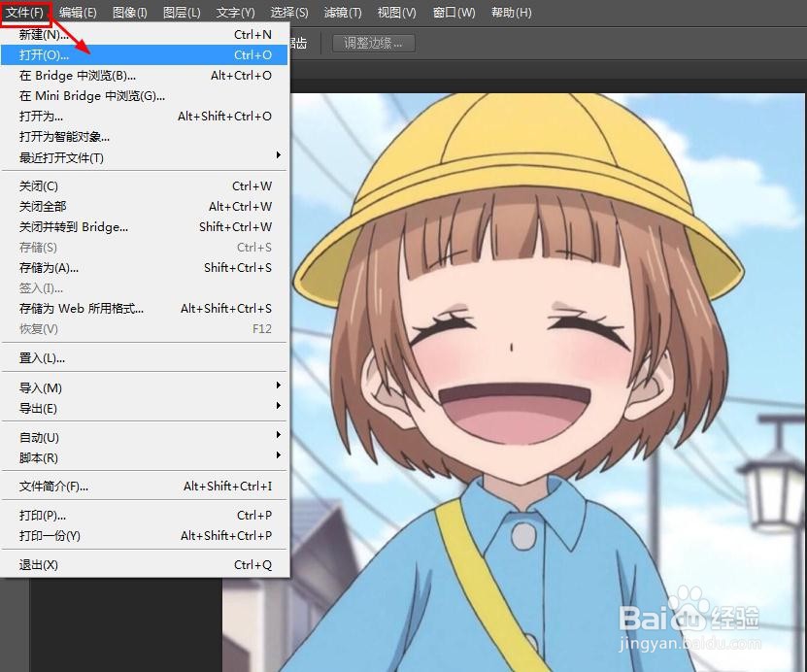Open 文件简介(F)... dialog
Image resolution: width=807 pixels, height=672 pixels.
[144, 487]
